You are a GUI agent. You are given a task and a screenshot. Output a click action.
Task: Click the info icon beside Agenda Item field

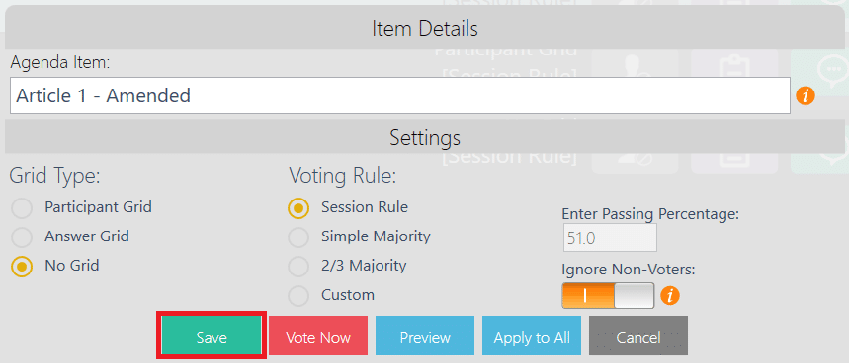click(805, 96)
